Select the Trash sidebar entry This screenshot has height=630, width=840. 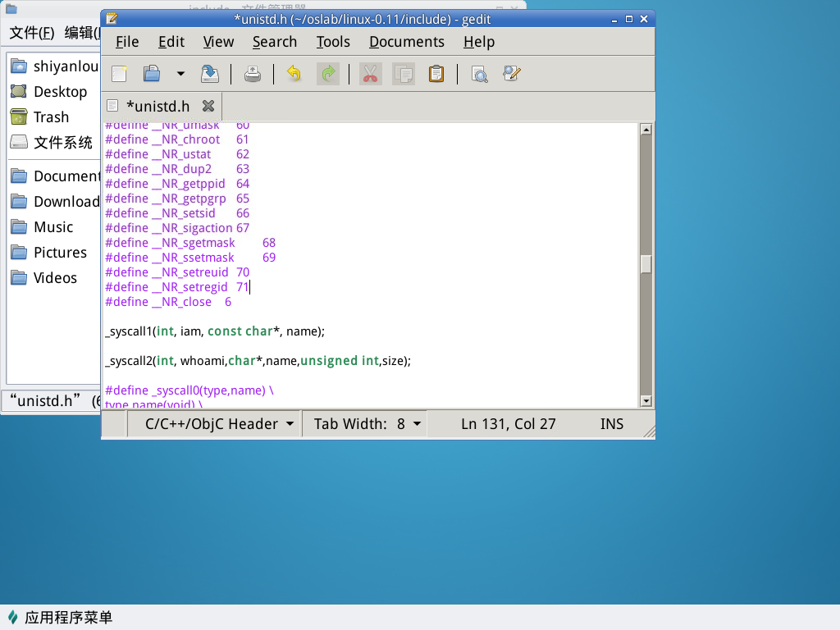tap(51, 117)
